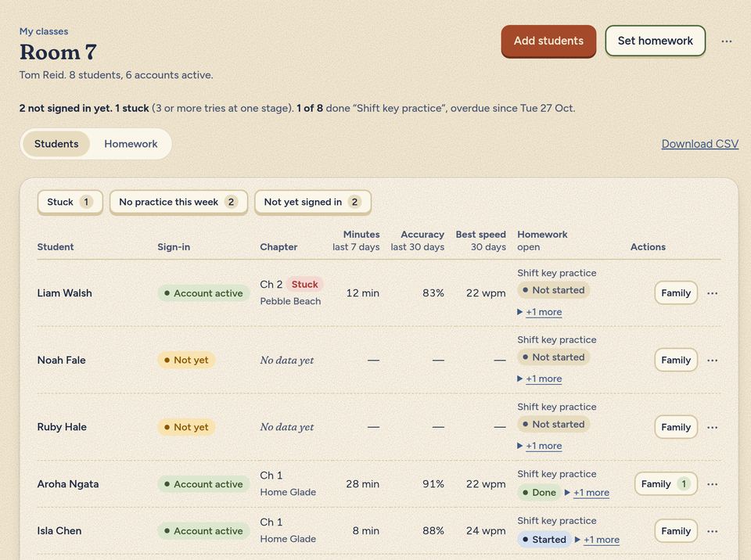Click Noah Fale's Not yet sign-in status
This screenshot has width=751, height=560.
pos(186,361)
